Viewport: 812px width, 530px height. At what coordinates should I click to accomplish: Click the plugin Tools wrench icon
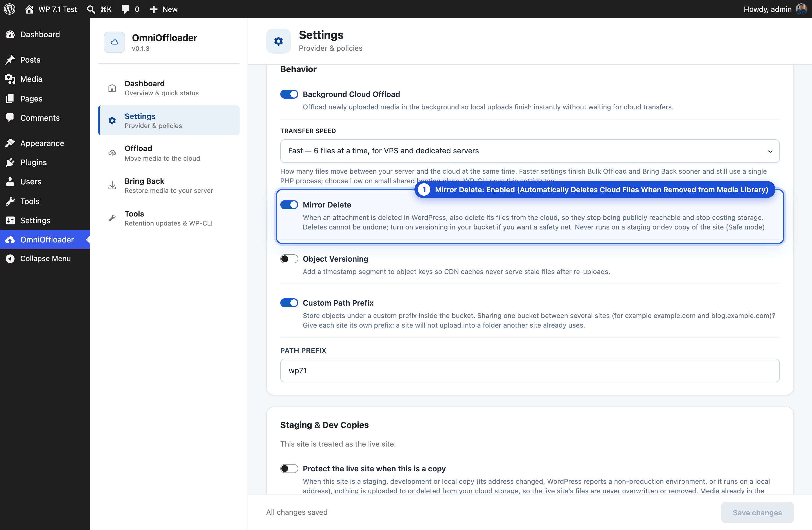tap(112, 218)
